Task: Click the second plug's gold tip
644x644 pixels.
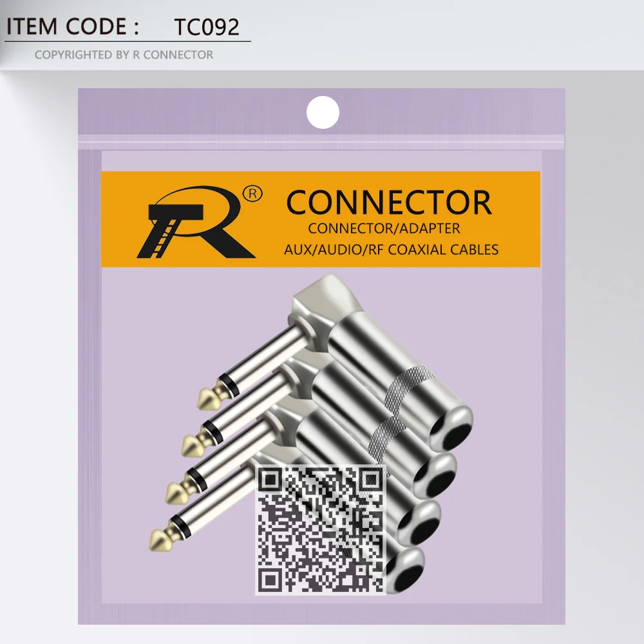Action: (196, 442)
